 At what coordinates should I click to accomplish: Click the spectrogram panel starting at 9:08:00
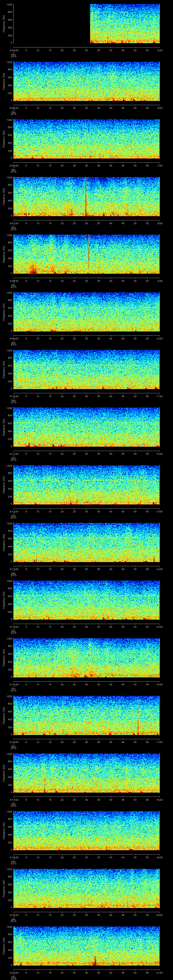tap(87, 254)
